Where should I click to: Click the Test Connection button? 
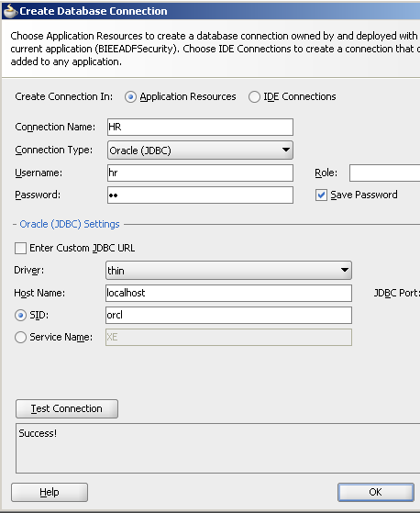[67, 408]
